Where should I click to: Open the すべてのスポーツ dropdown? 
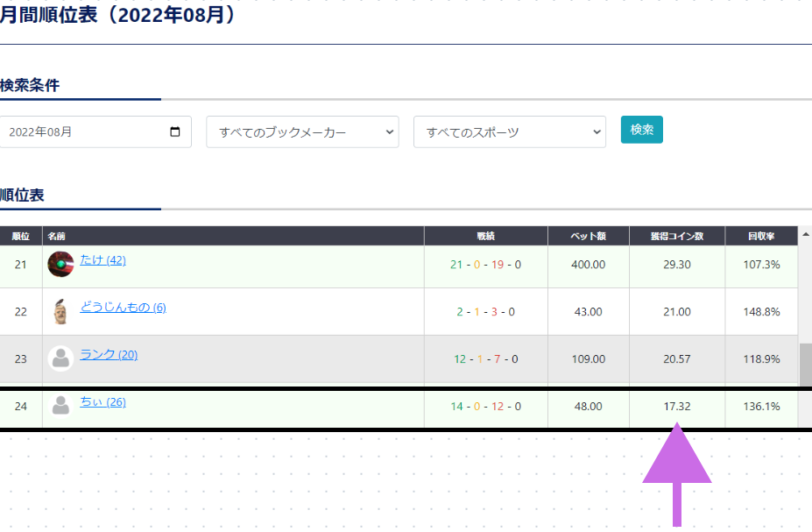click(509, 131)
